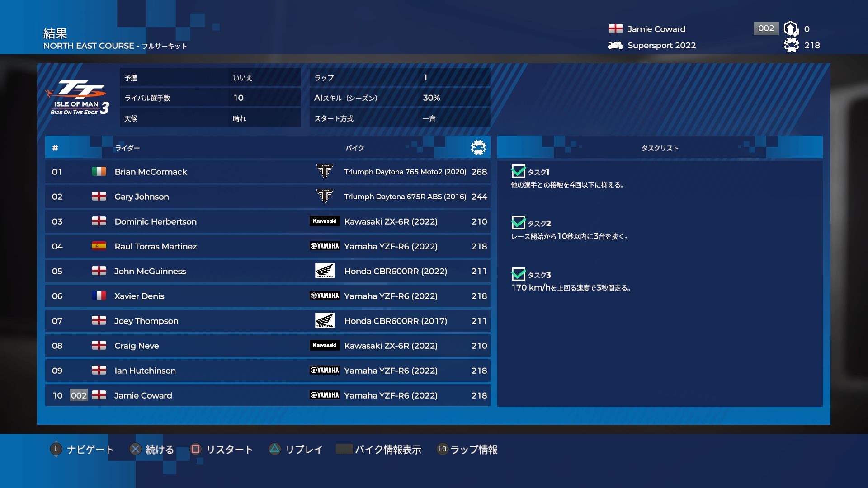Click the French flag beside Xavier Denis
868x488 pixels.
99,296
